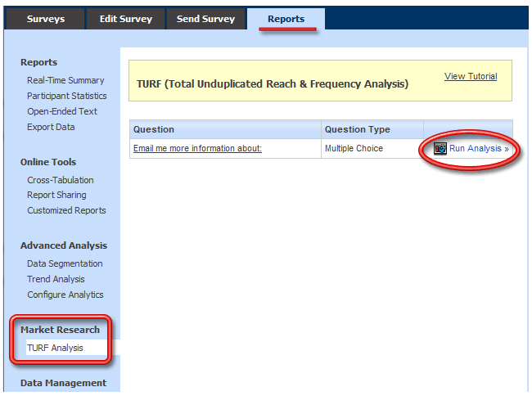The image size is (532, 396).
Task: Open Data Segmentation
Action: click(65, 263)
